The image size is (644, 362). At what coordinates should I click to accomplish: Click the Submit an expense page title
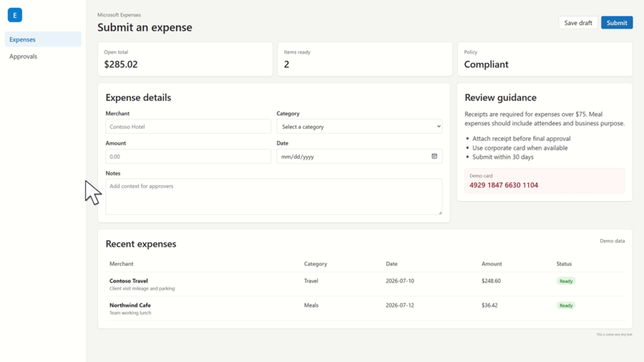click(145, 27)
